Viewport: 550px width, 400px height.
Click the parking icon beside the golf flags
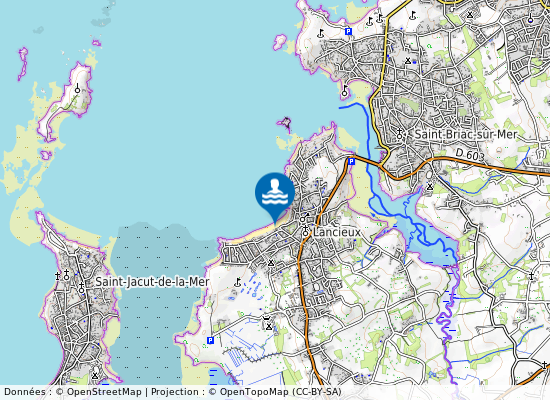pos(348,32)
